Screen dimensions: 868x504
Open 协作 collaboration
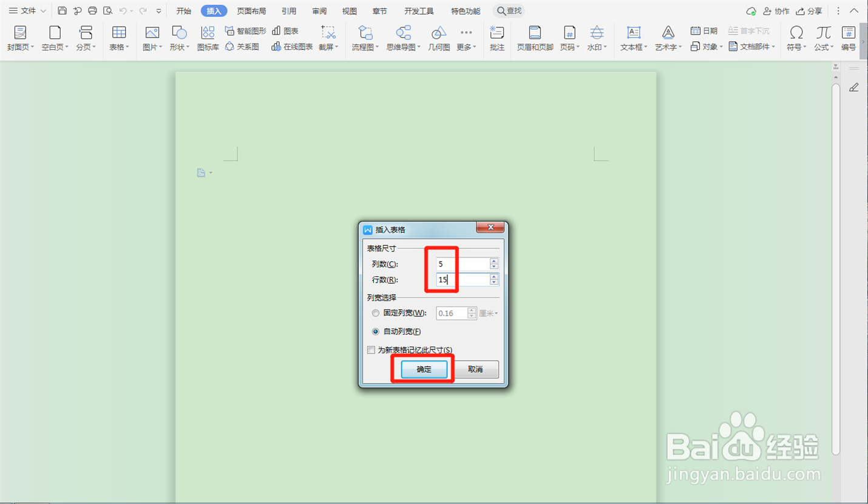(776, 11)
